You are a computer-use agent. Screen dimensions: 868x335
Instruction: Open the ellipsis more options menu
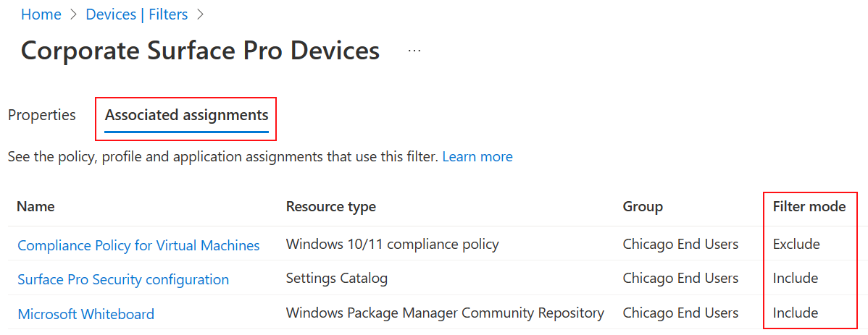tap(414, 51)
